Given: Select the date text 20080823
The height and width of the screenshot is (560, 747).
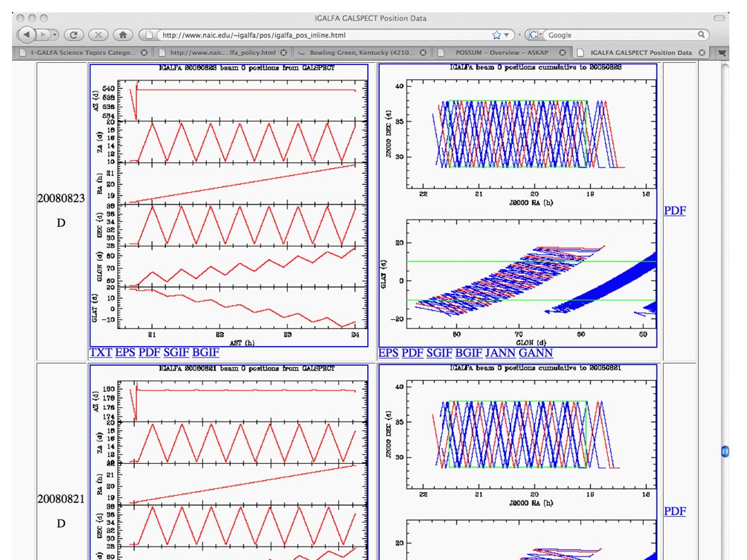Looking at the screenshot, I should [61, 198].
